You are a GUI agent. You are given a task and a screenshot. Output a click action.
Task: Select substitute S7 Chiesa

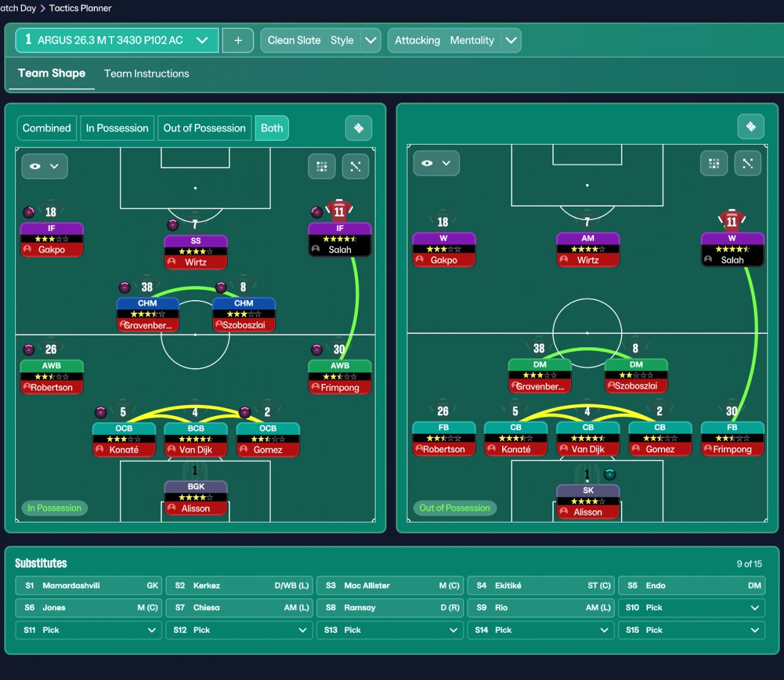pyautogui.click(x=239, y=608)
